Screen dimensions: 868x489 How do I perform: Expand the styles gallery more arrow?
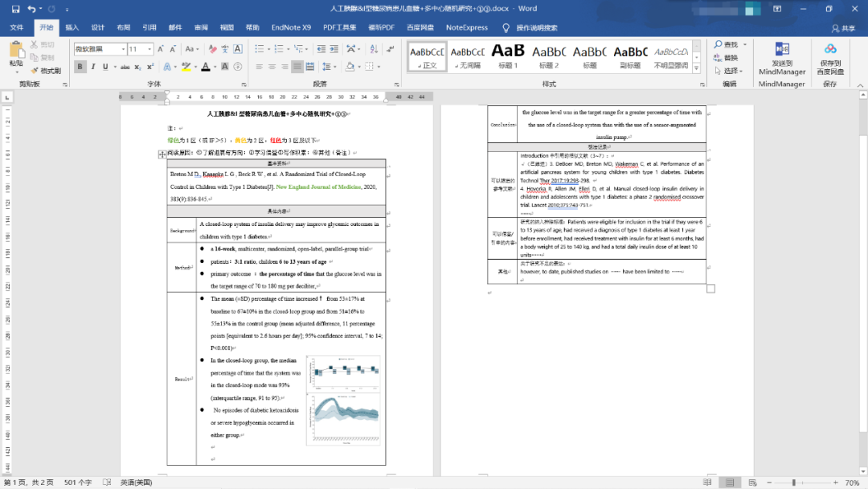[697, 68]
